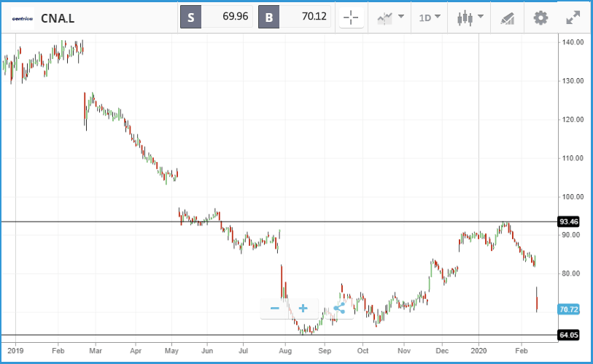Click the Sell button labeled S
The width and height of the screenshot is (593, 364).
point(190,17)
